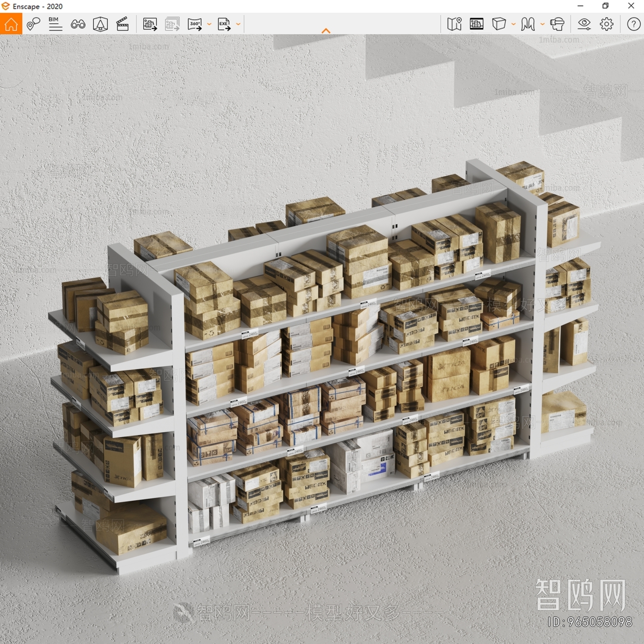Toggle Synchronize Views binoculars icon
Image resolution: width=644 pixels, height=644 pixels.
click(78, 24)
